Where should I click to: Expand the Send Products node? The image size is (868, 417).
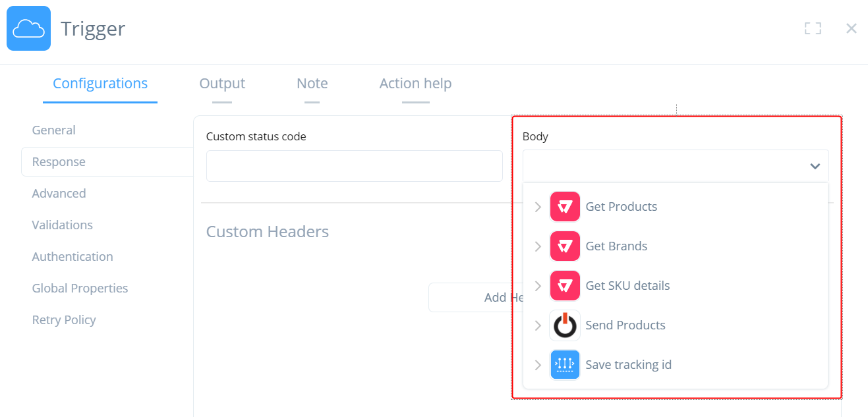(538, 325)
